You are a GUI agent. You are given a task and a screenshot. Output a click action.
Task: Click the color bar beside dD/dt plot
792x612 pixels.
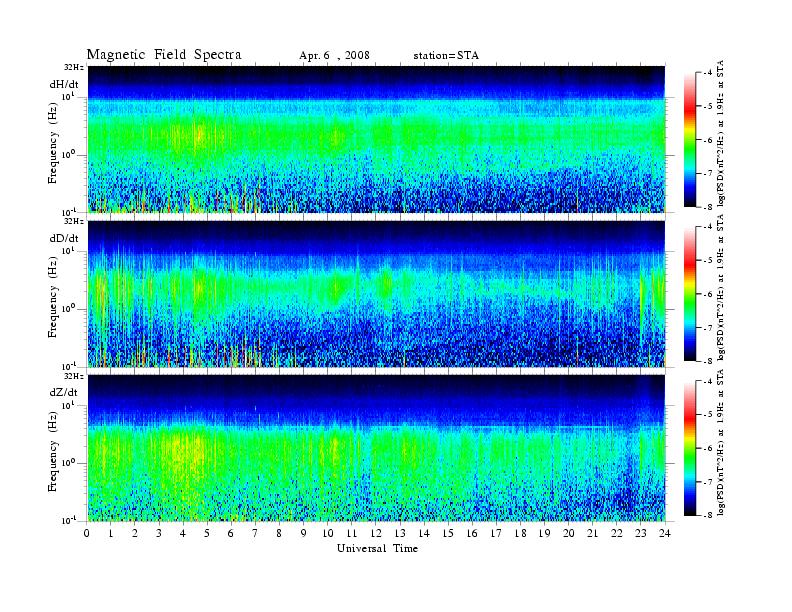[690, 294]
